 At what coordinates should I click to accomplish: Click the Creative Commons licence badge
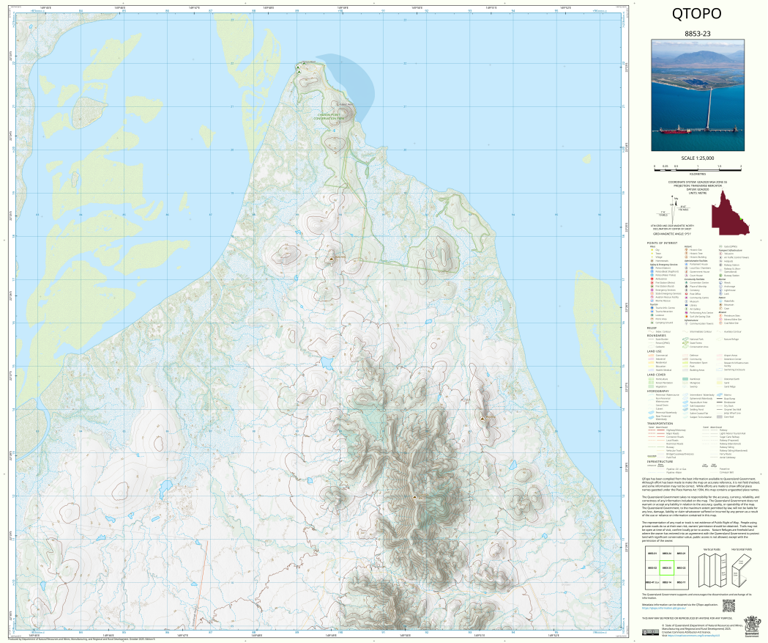[650, 632]
